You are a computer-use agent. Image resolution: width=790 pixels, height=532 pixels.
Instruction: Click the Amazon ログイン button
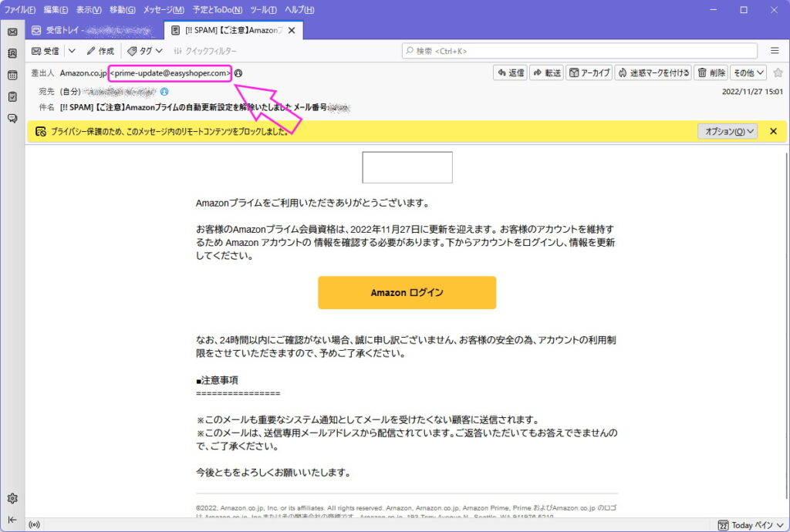[x=407, y=292]
